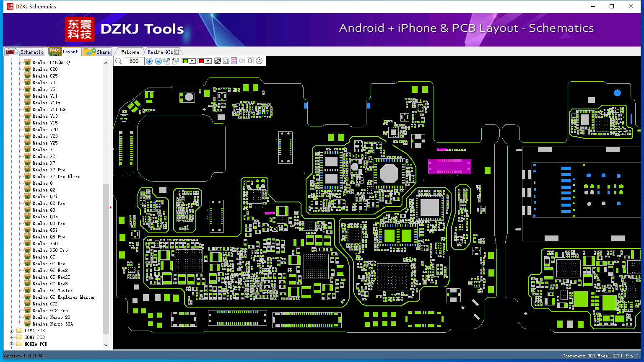Click the PADS icon beside Realme GT2
This screenshot has height=362, width=644.
27,304
